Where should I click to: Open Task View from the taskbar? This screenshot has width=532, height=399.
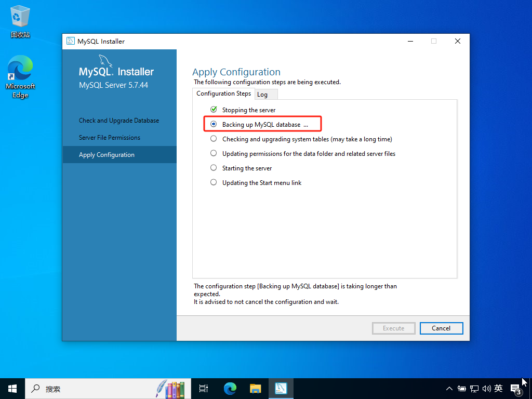click(x=203, y=388)
